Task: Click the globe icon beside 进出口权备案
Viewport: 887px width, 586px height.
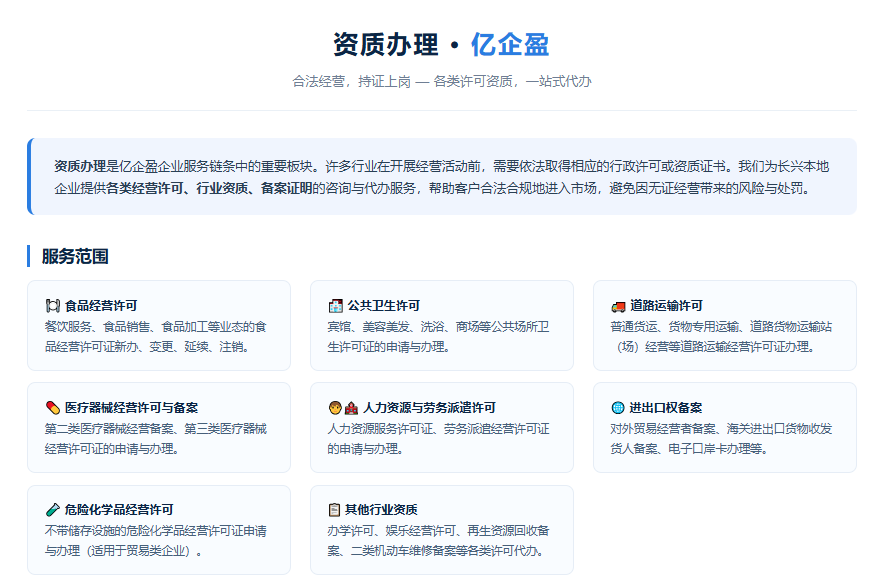Action: coord(618,408)
